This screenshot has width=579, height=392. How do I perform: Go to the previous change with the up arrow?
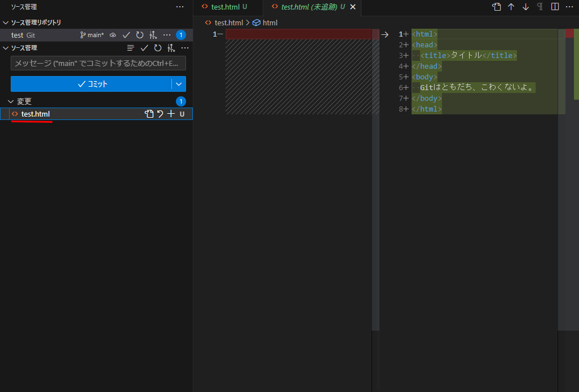[511, 7]
